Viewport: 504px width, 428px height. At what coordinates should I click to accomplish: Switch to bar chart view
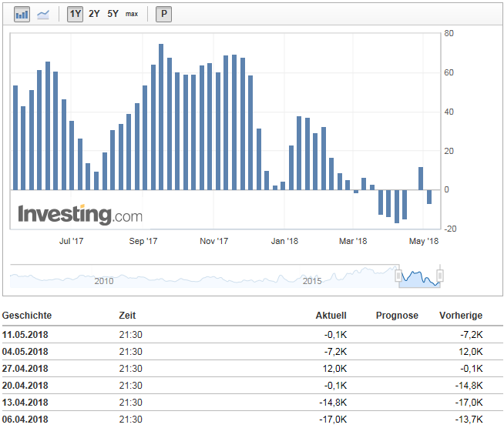coord(22,14)
